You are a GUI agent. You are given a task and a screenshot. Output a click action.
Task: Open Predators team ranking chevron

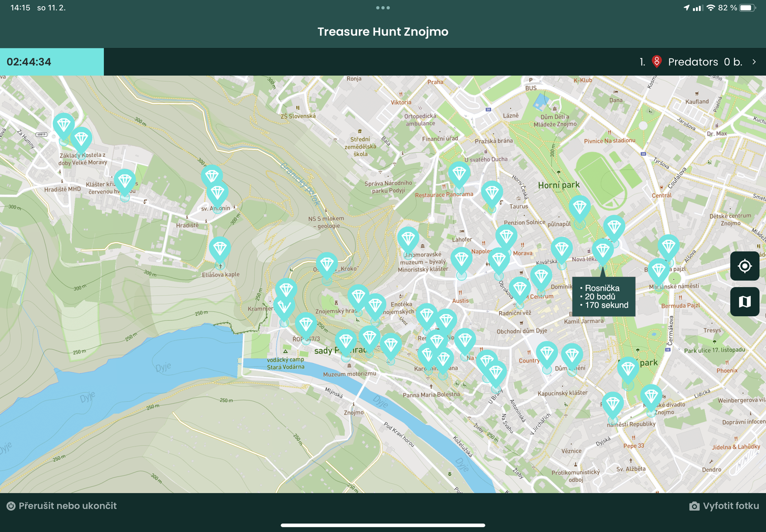coord(754,62)
